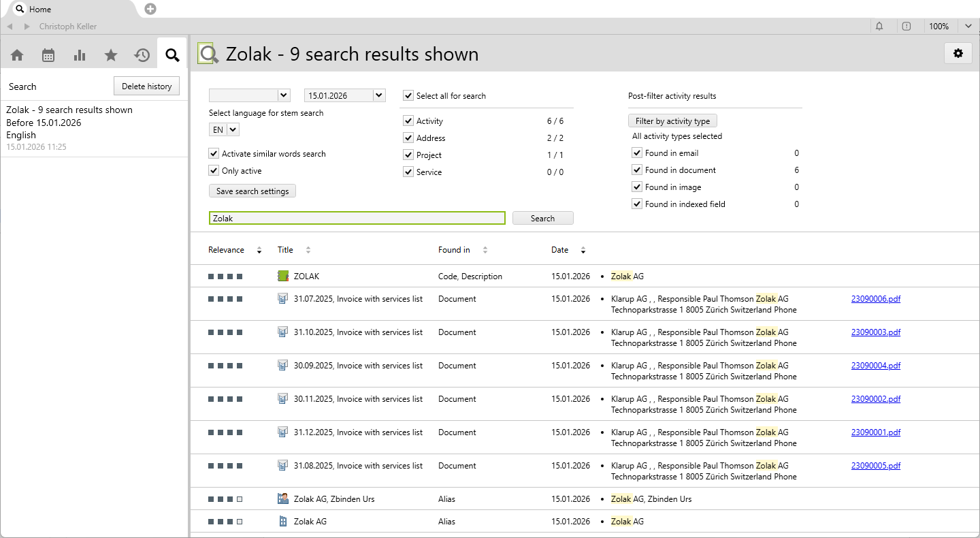Open the bar chart reports icon
This screenshot has width=980, height=538.
80,55
